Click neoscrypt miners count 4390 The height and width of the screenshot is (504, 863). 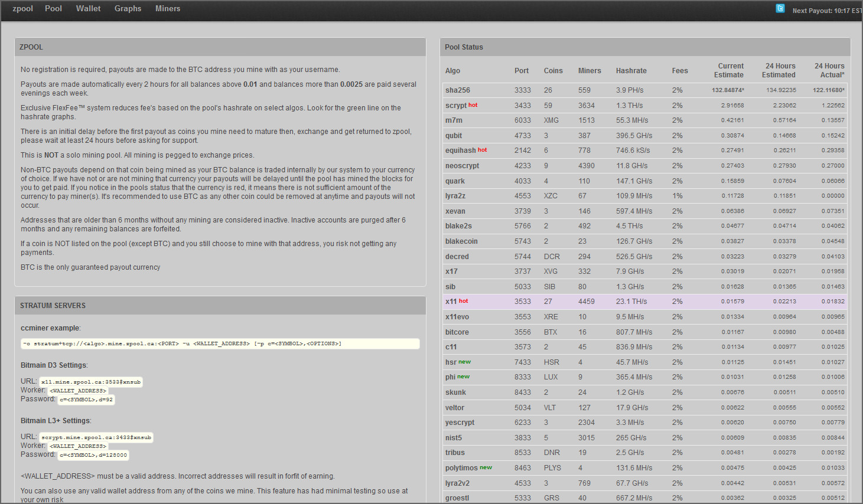(x=587, y=166)
